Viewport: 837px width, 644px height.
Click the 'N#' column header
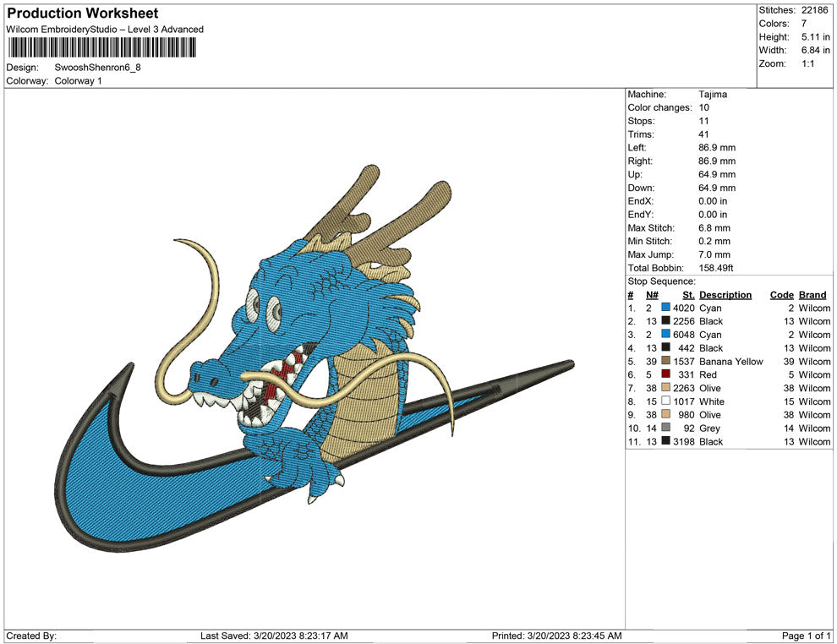652,294
